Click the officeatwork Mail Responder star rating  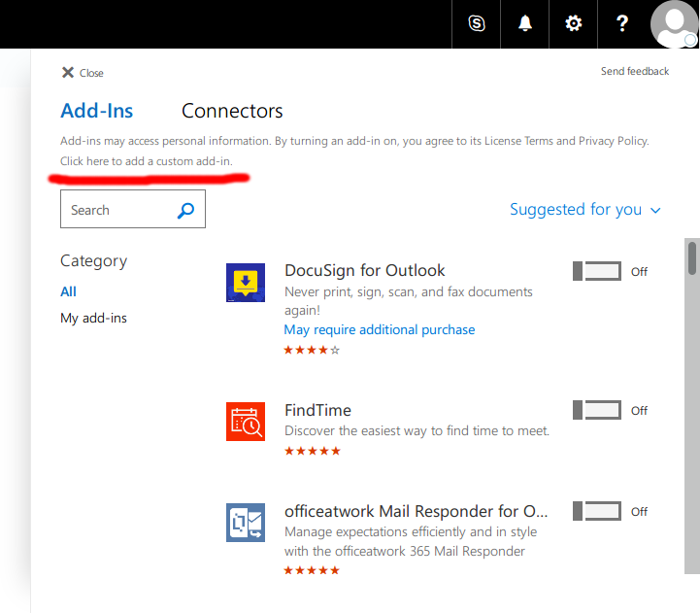pos(312,570)
